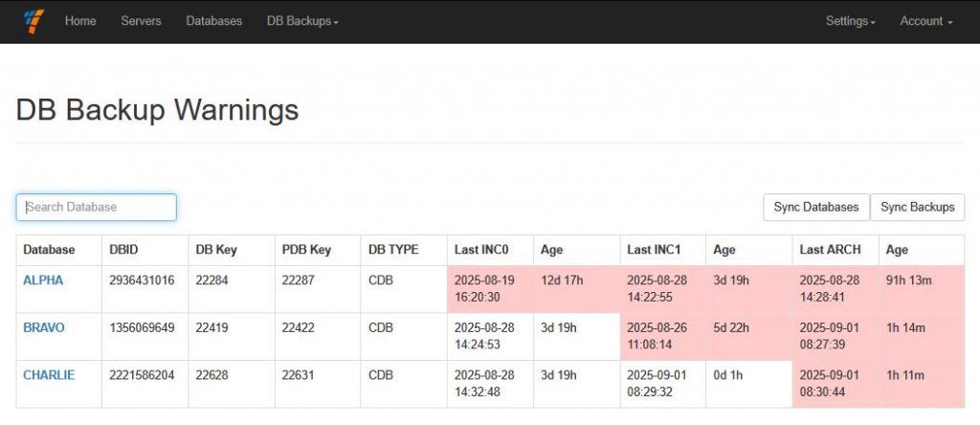The image size is (980, 425).
Task: Expand the DB Backups dropdown
Action: pos(302,21)
